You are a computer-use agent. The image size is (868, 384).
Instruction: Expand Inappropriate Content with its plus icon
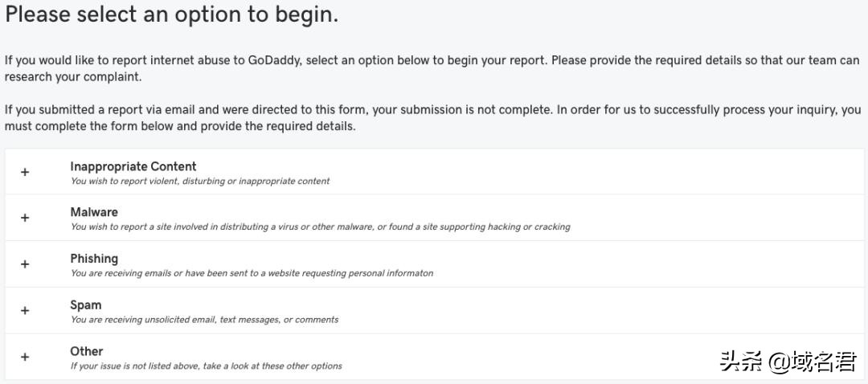click(25, 172)
